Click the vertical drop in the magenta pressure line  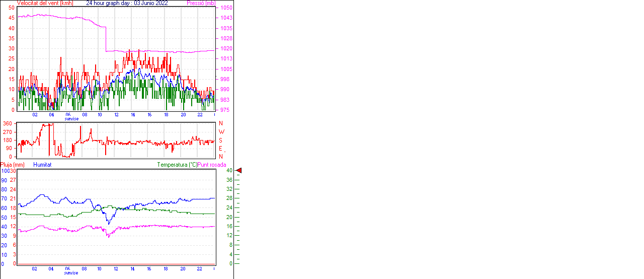point(106,39)
